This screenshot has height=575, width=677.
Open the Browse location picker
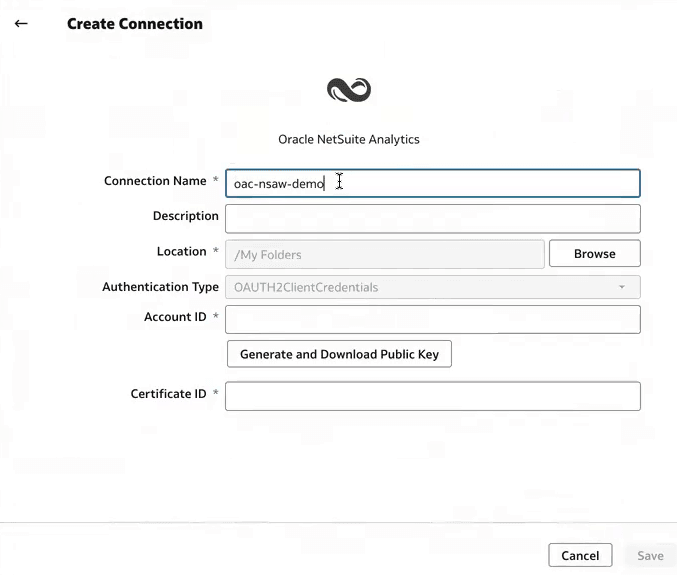[x=595, y=253]
